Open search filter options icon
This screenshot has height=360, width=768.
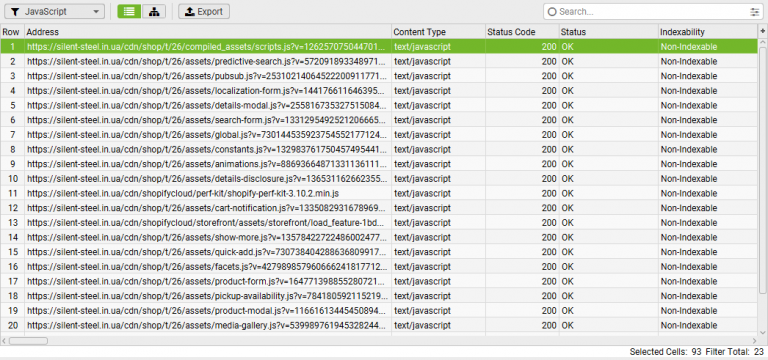coord(755,12)
